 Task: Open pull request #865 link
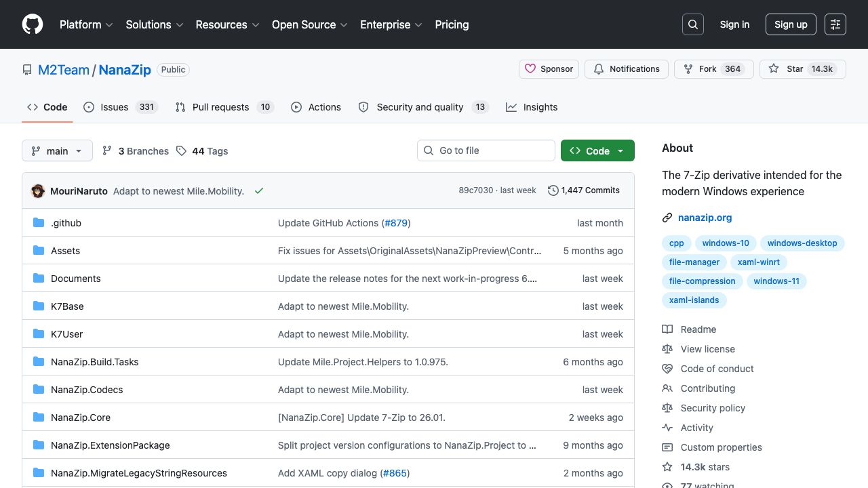395,473
